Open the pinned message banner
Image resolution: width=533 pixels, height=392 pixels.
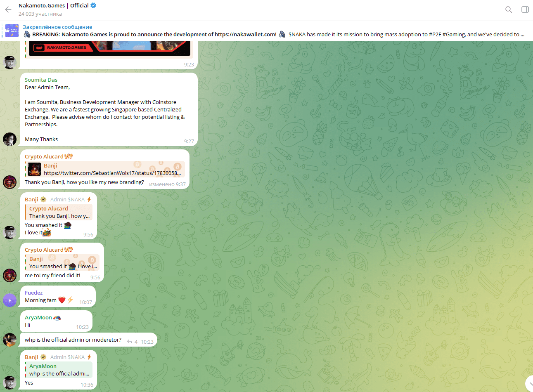pos(266,31)
